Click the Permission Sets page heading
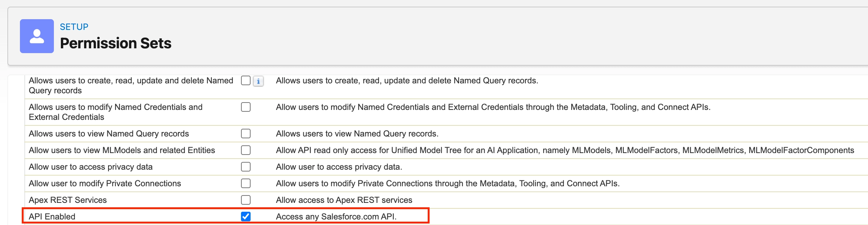 pos(116,43)
